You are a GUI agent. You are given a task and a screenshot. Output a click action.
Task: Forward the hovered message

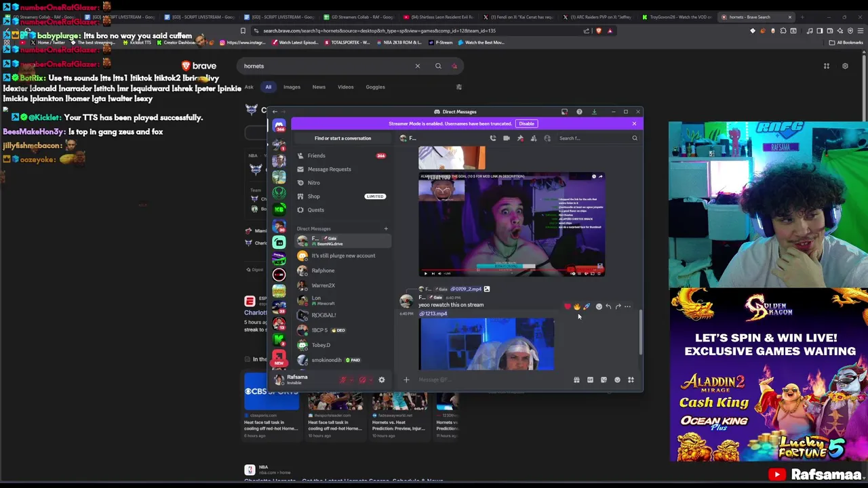[x=618, y=306]
